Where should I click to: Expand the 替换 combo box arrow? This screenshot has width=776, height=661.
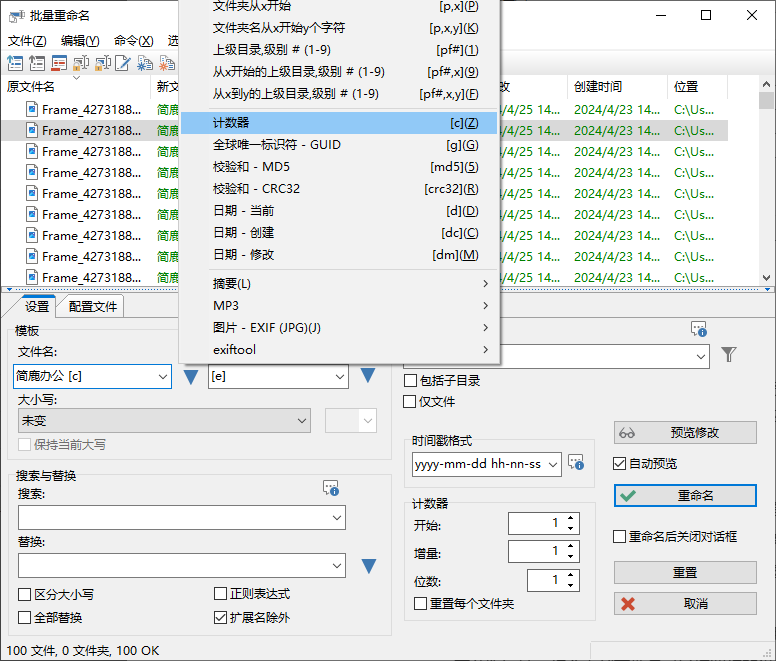(337, 566)
